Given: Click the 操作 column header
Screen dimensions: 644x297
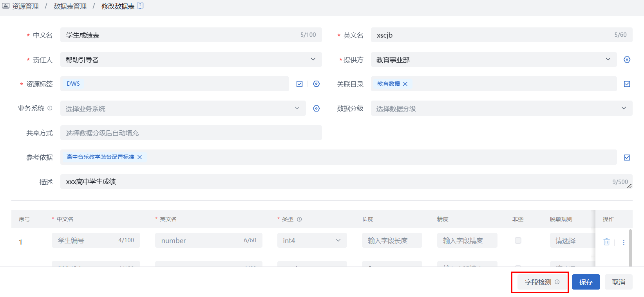Looking at the screenshot, I should (608, 219).
